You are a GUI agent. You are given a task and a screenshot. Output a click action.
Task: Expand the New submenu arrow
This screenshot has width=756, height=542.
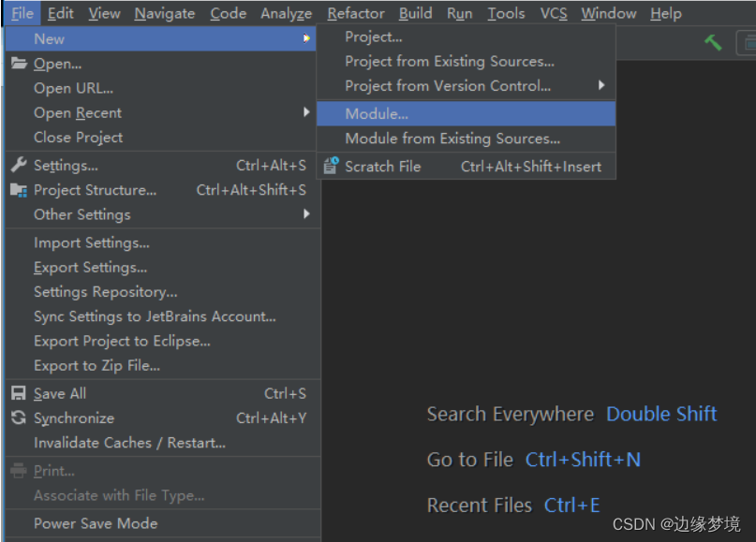point(306,38)
